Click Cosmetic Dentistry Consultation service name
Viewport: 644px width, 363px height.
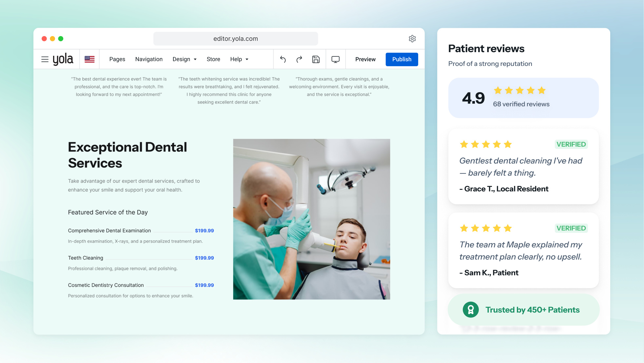[106, 285]
